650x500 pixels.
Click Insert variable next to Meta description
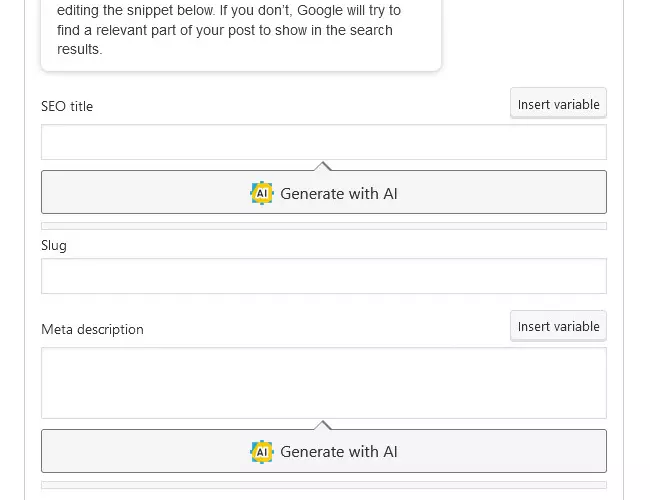click(x=558, y=326)
